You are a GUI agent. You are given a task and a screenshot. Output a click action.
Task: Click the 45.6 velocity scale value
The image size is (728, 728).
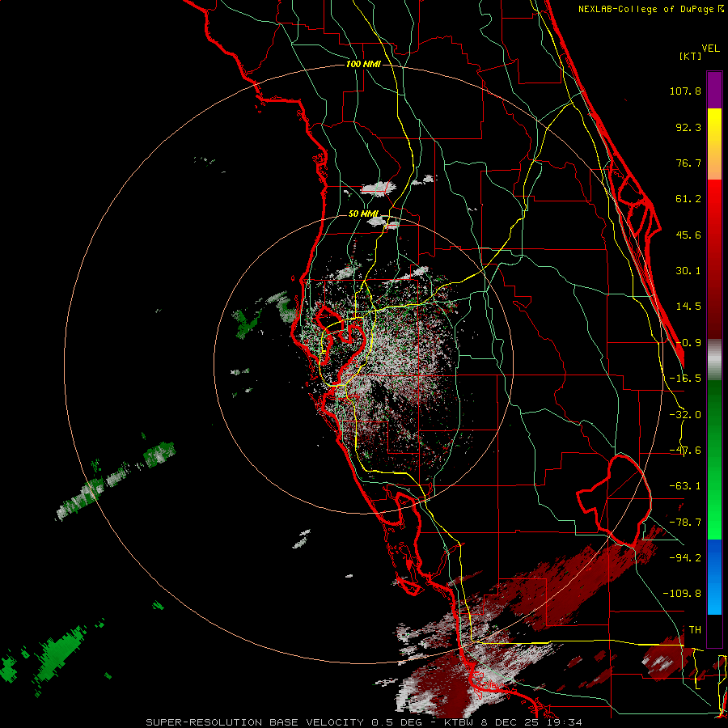[x=688, y=235]
